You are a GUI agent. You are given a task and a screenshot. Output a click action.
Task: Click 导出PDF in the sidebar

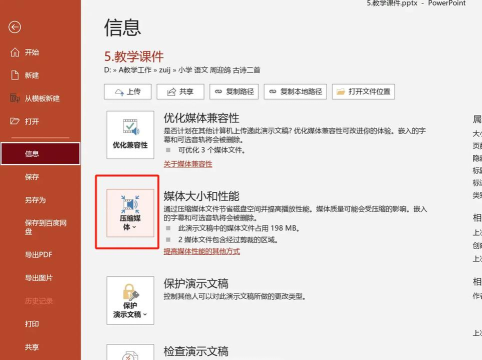click(x=40, y=255)
